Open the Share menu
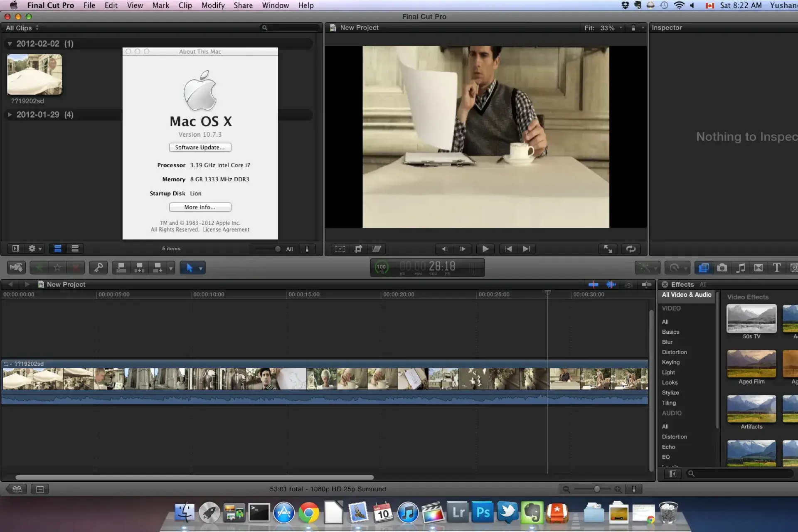The width and height of the screenshot is (798, 532). [243, 5]
